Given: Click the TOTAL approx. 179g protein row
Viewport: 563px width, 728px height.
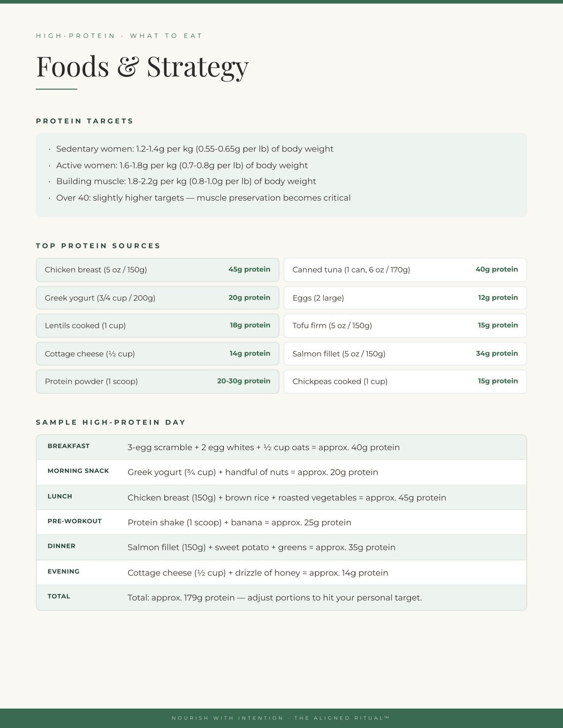Looking at the screenshot, I should 281,598.
